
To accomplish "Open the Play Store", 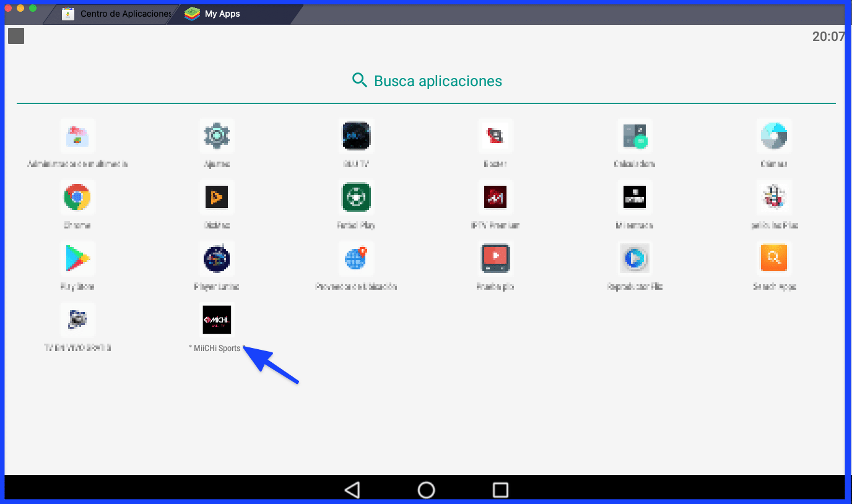I will (x=77, y=258).
